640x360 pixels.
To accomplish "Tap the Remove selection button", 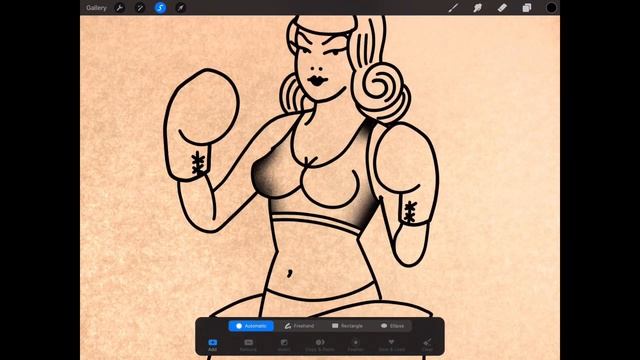I will [x=248, y=345].
